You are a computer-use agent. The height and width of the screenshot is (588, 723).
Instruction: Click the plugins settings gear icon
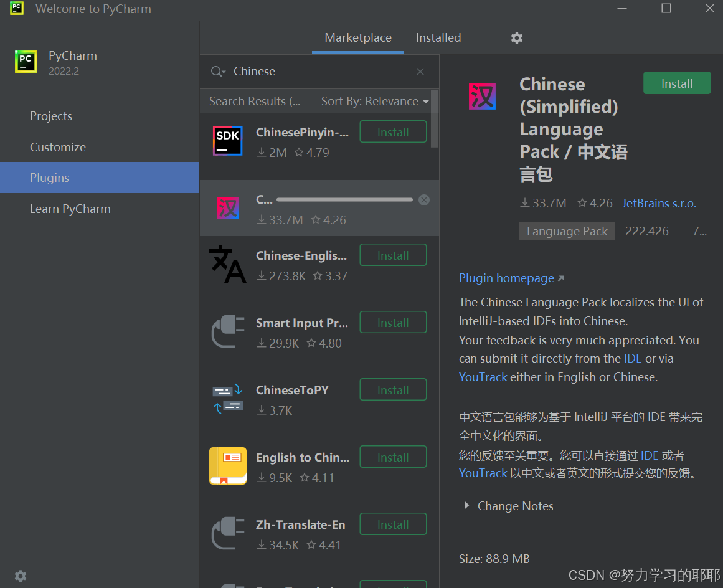coord(516,38)
